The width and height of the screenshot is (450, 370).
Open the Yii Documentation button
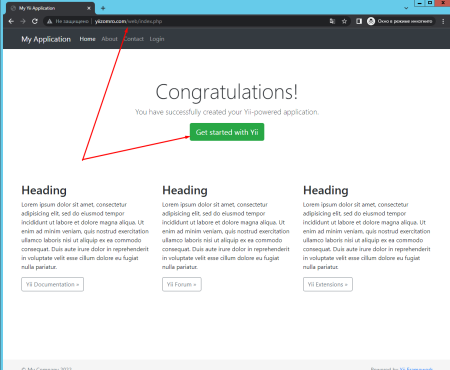pos(52,284)
